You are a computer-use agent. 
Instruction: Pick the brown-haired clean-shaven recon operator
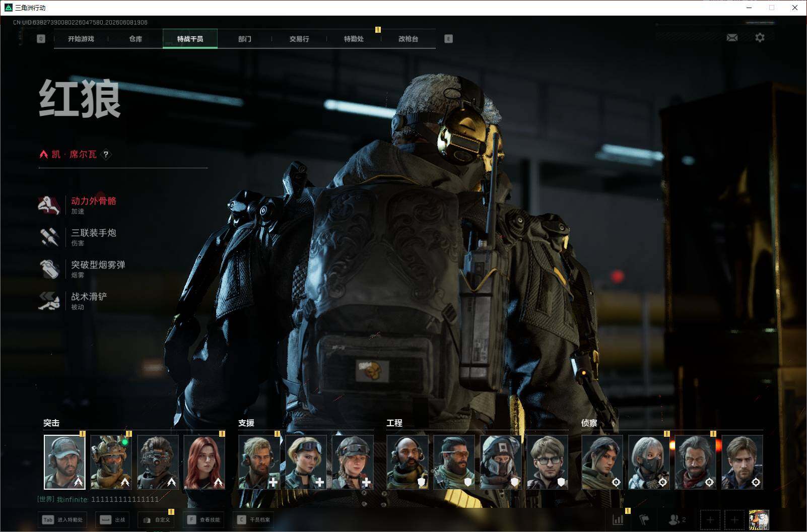pos(742,462)
